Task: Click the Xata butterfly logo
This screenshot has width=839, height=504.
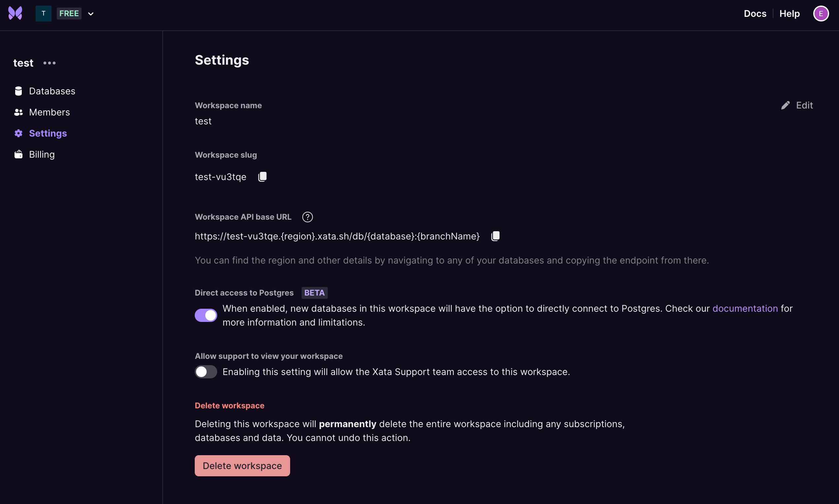Action: tap(15, 13)
